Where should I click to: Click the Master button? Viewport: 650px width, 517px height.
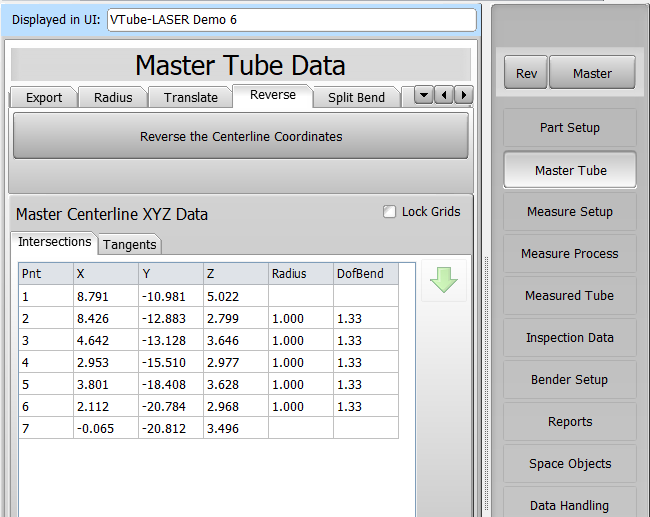tap(592, 73)
